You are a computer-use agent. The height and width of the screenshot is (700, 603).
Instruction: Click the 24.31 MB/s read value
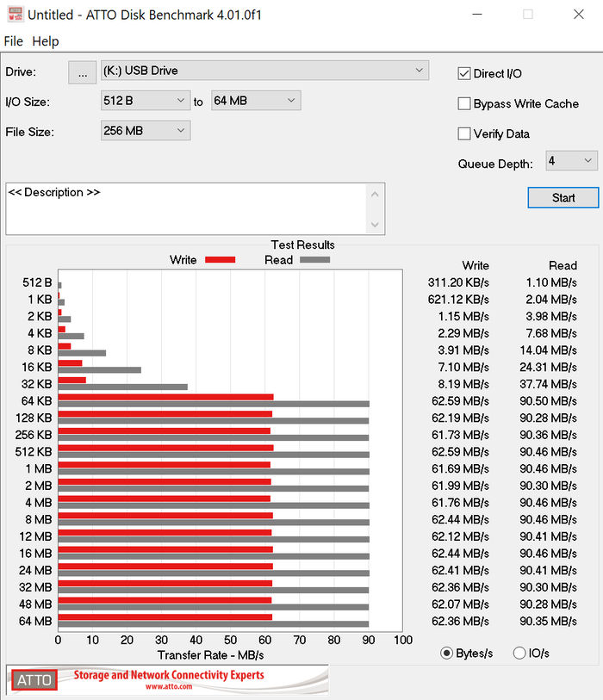pos(548,368)
